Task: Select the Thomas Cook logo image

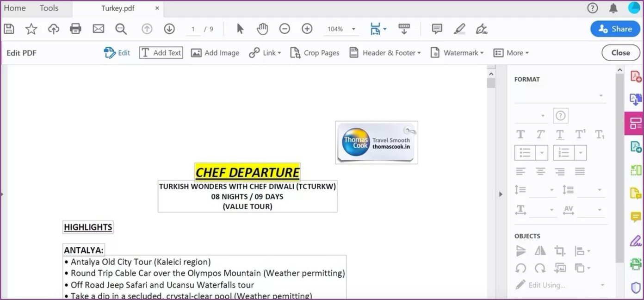Action: pyautogui.click(x=377, y=143)
